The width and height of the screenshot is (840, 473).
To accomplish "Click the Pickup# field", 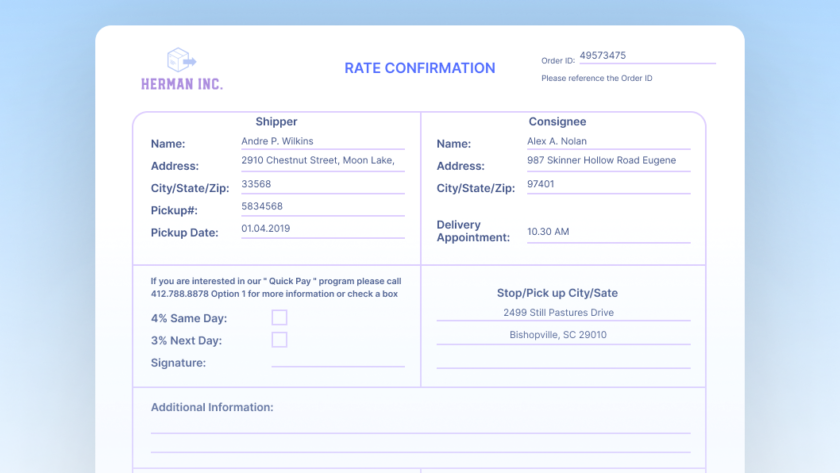I will [x=322, y=206].
